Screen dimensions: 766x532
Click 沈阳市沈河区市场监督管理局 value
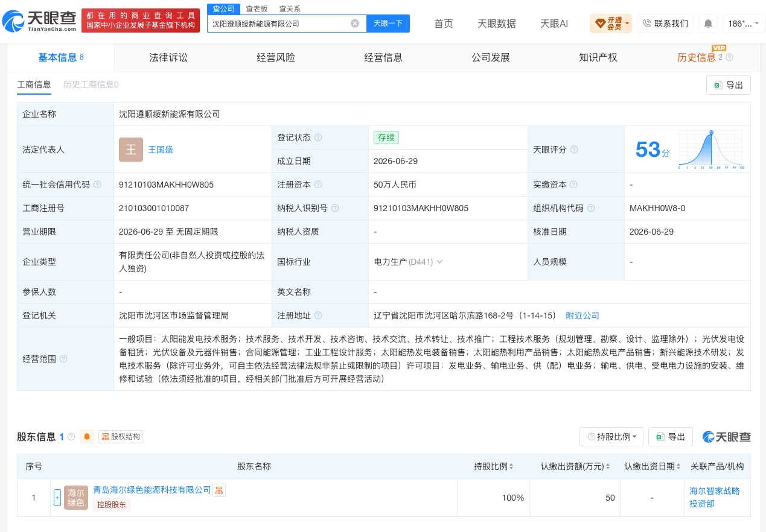coord(174,315)
